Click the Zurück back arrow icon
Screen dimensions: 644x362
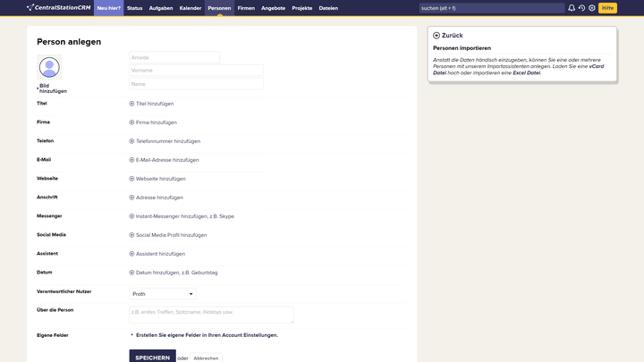tap(436, 36)
